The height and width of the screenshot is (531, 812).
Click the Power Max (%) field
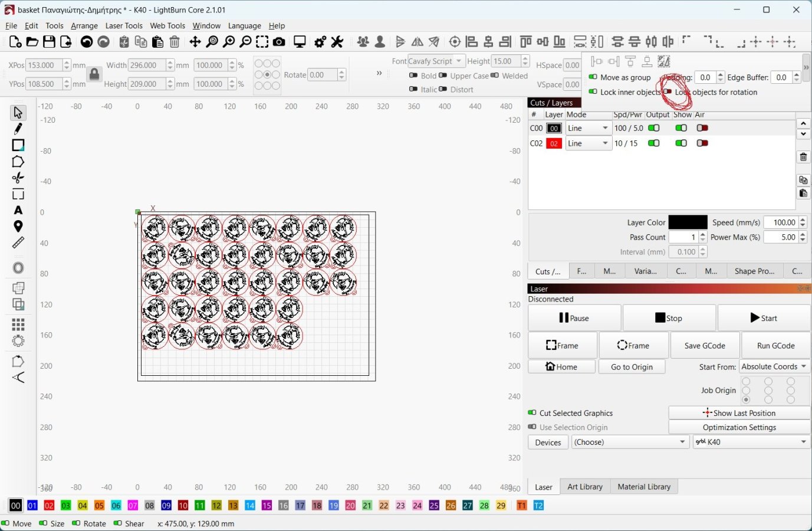point(781,237)
